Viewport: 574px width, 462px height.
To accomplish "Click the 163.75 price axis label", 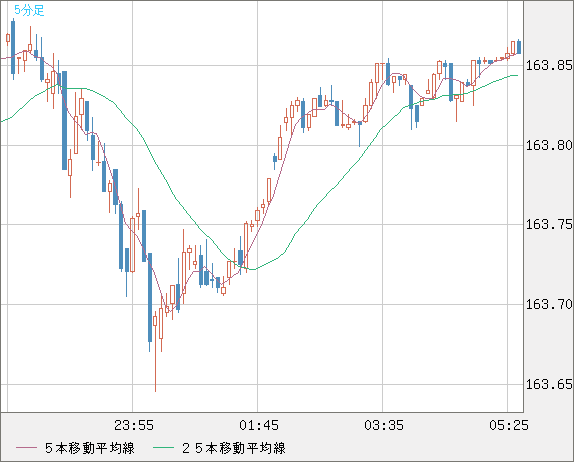I will 549,224.
